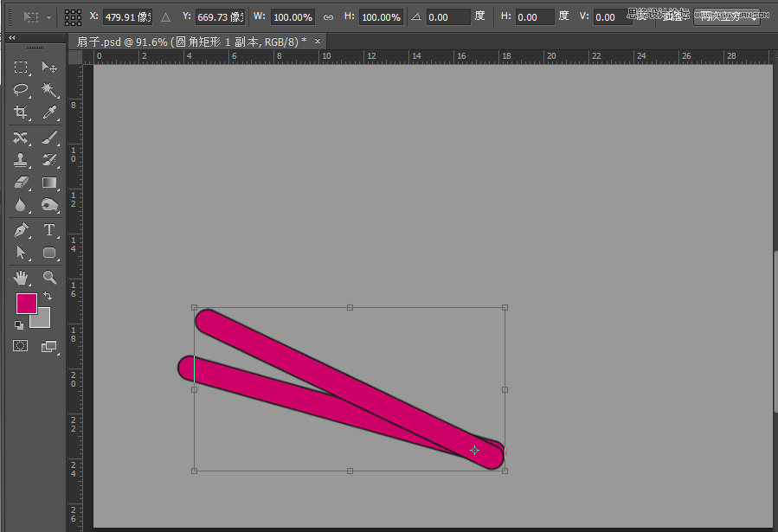This screenshot has height=532, width=778.
Task: Open the interpolation dropdown in options bar
Action: click(726, 17)
